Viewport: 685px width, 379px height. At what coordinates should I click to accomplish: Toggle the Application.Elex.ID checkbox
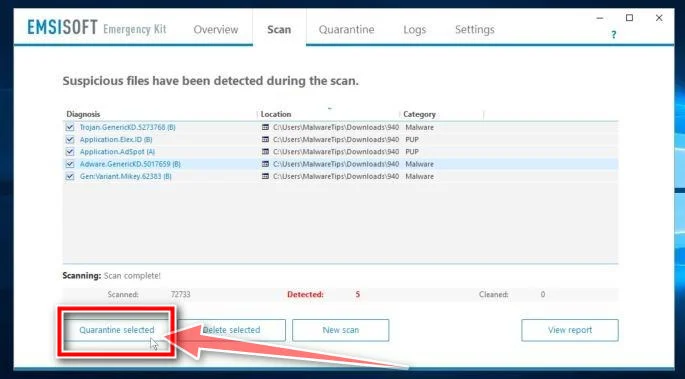coord(69,139)
